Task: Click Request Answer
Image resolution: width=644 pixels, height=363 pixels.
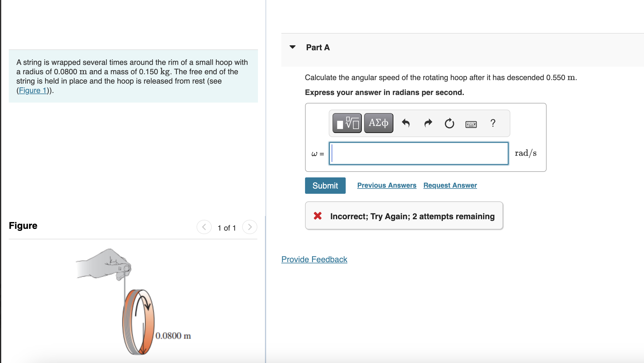Action: [450, 185]
